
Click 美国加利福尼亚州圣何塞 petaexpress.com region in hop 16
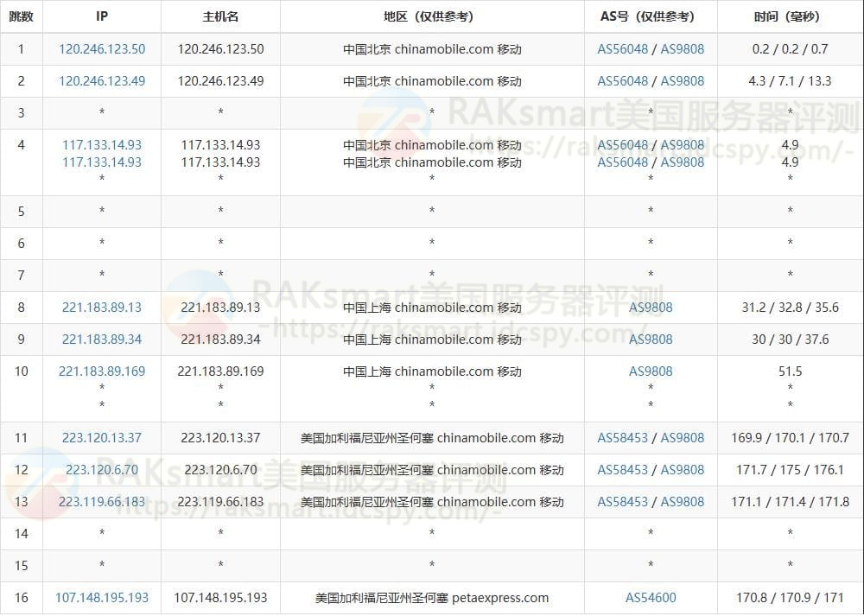(432, 598)
